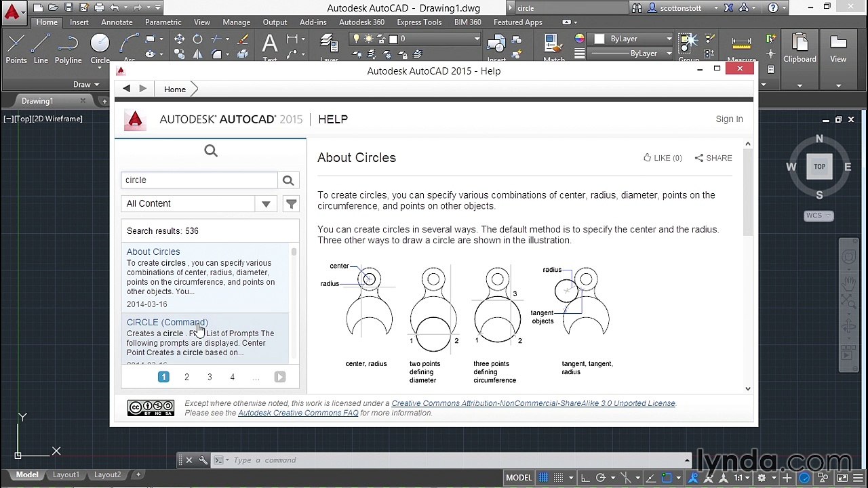Open the Layout1 tab

(66, 474)
